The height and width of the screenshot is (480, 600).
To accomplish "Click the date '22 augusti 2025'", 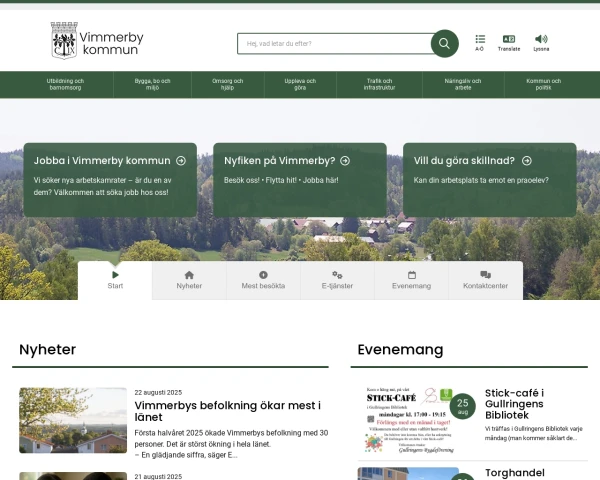I will point(158,392).
